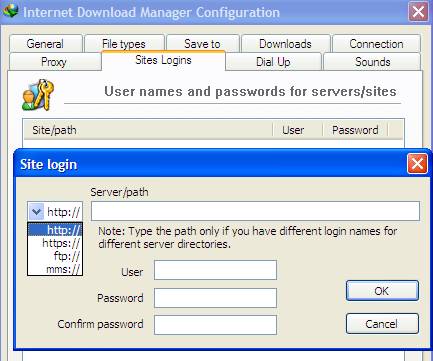Pick ftp:// in the protocol list
433x361 pixels.
click(55, 256)
